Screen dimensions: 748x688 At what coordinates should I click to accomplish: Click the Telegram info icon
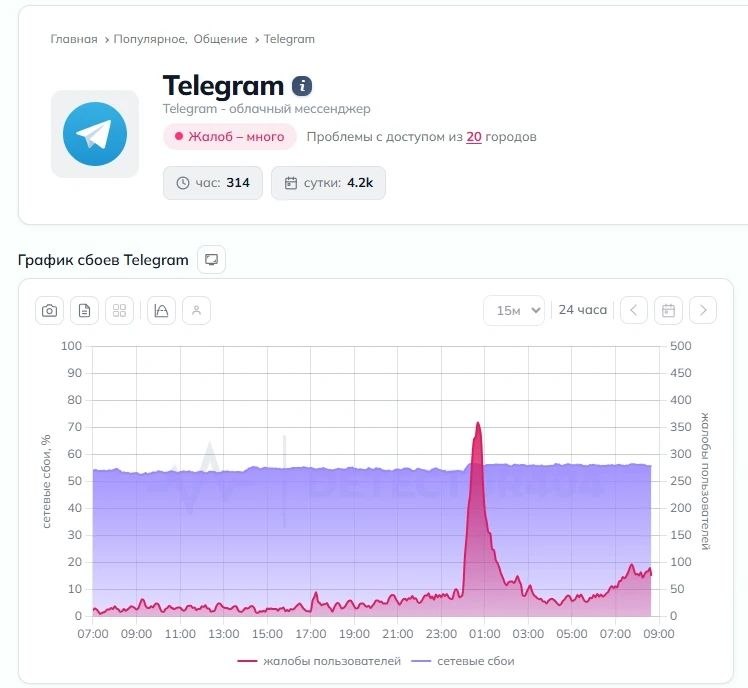(302, 86)
